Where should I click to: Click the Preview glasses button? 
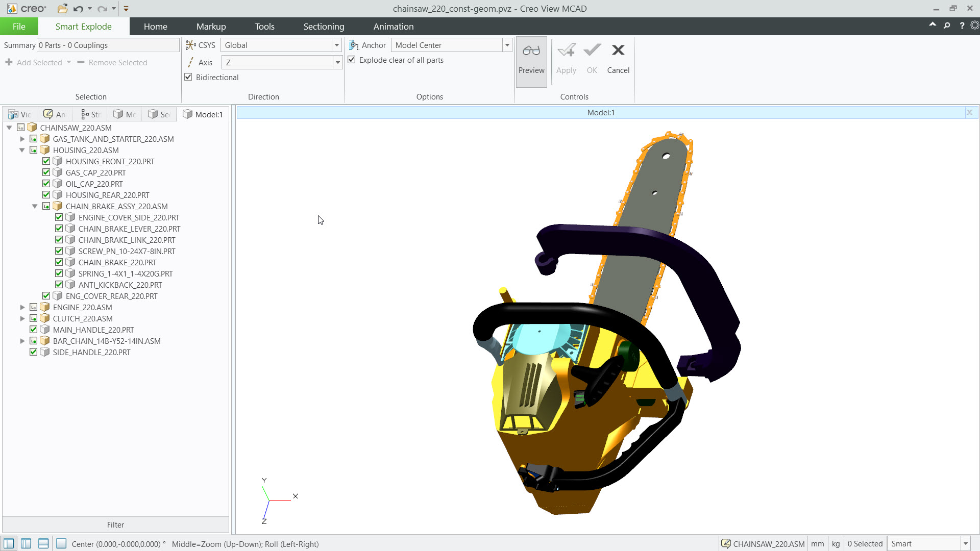531,61
